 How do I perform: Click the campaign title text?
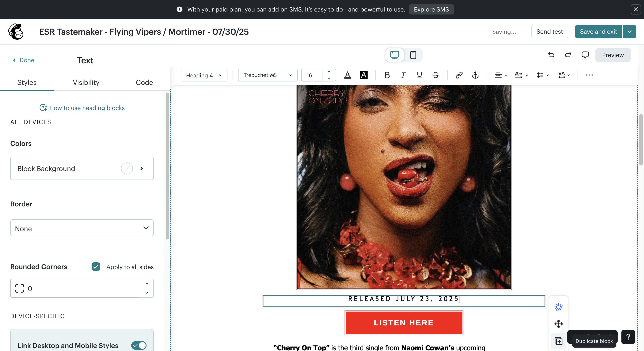[x=144, y=32]
